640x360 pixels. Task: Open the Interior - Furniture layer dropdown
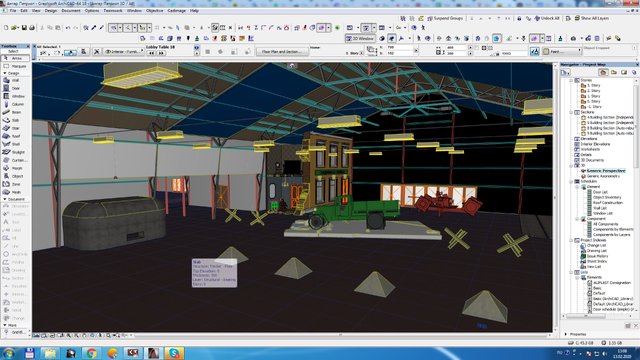(124, 52)
